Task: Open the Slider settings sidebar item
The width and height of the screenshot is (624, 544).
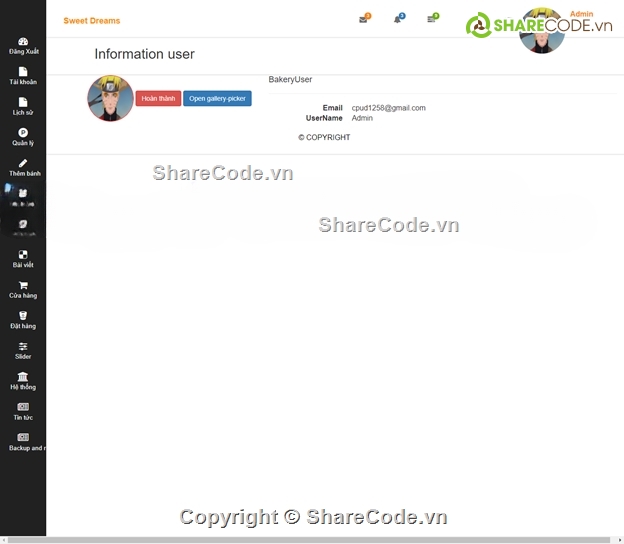Action: coord(23,351)
